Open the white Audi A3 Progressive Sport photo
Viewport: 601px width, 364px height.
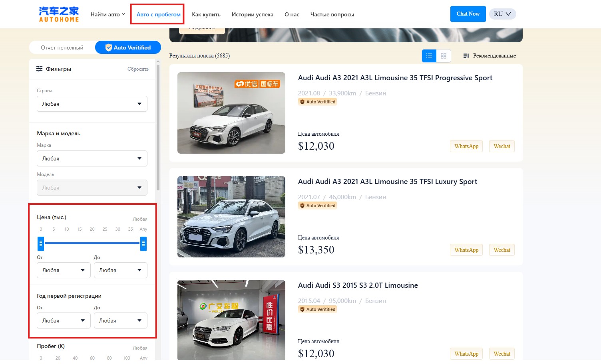(231, 113)
